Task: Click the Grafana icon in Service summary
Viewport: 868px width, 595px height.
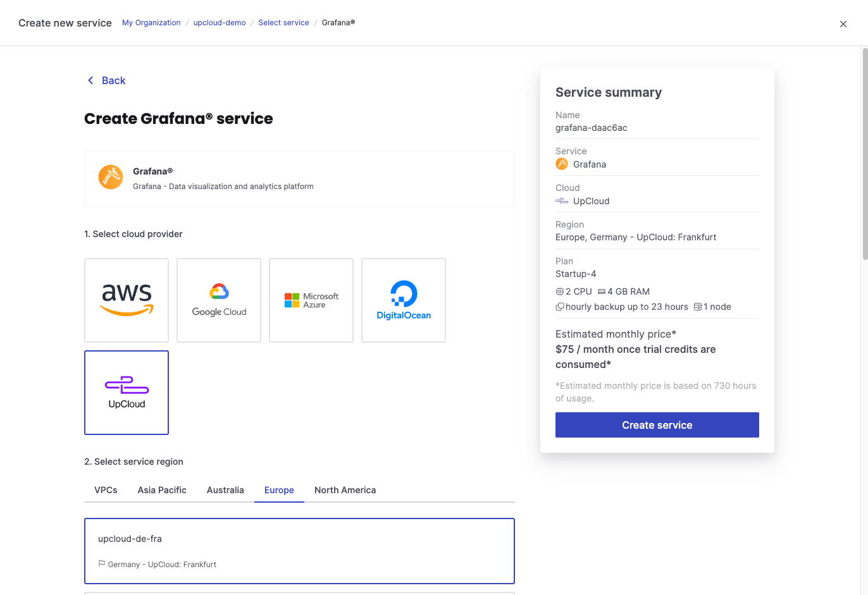Action: 562,164
